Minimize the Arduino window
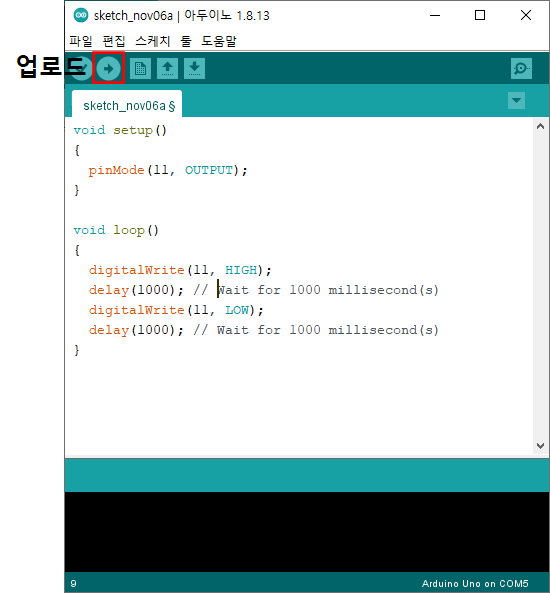 coord(435,16)
